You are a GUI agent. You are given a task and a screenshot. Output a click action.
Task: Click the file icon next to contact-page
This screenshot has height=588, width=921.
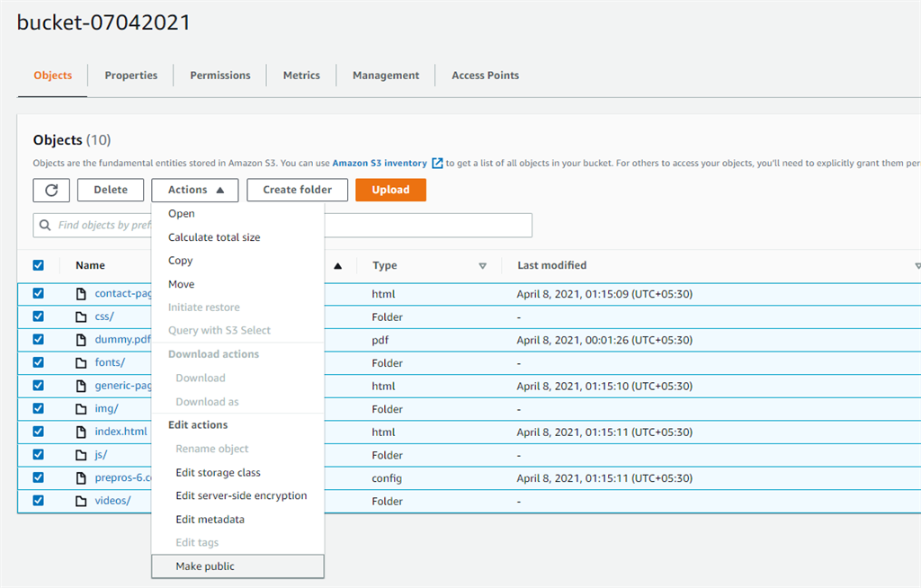[x=82, y=293]
